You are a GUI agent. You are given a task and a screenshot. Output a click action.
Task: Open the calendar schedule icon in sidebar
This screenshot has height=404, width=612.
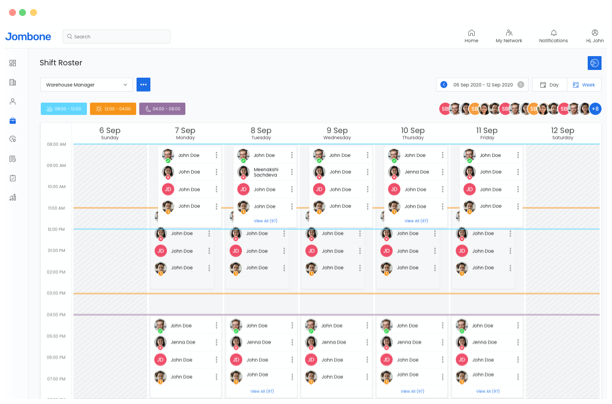click(x=12, y=159)
